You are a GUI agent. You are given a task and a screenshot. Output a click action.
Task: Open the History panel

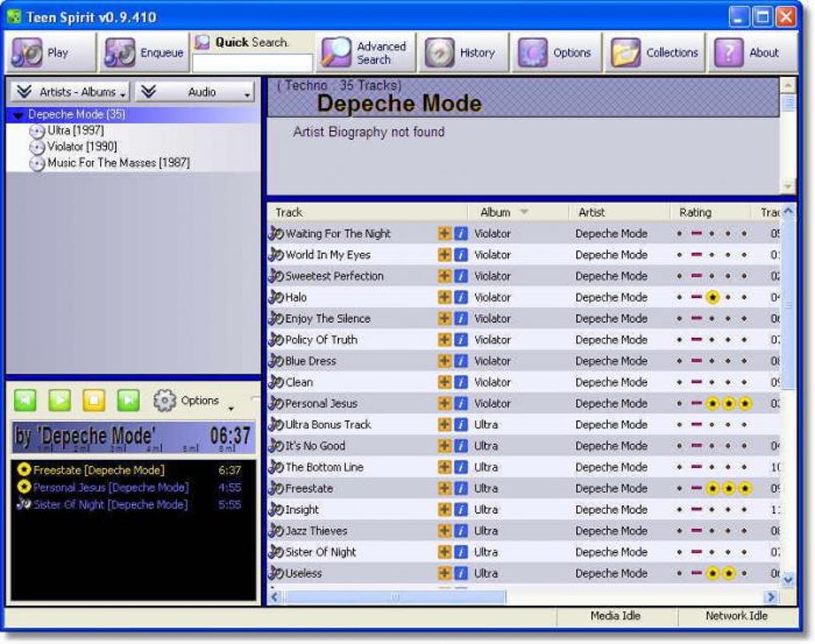coord(462,53)
